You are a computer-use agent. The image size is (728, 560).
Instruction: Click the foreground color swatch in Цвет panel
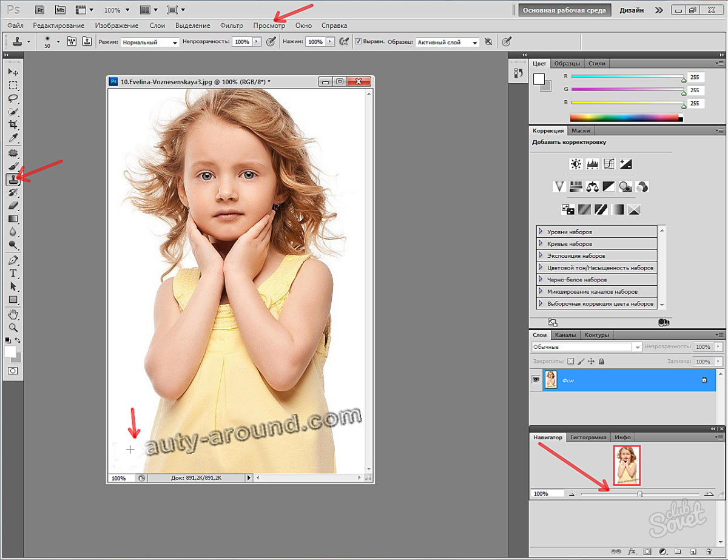[x=538, y=79]
